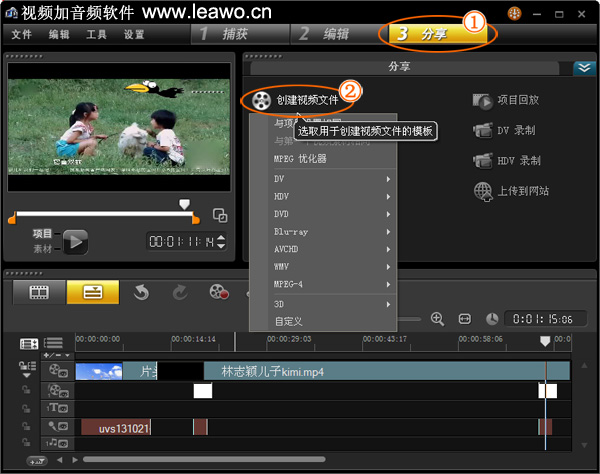Image resolution: width=600 pixels, height=474 pixels.
Task: Click 上传到网站 globe option
Action: click(x=511, y=191)
